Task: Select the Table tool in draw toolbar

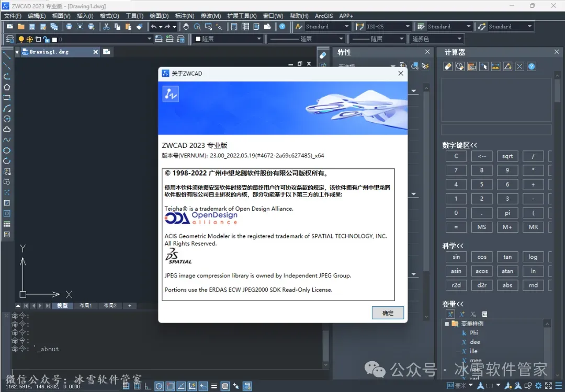Action: coord(7,224)
